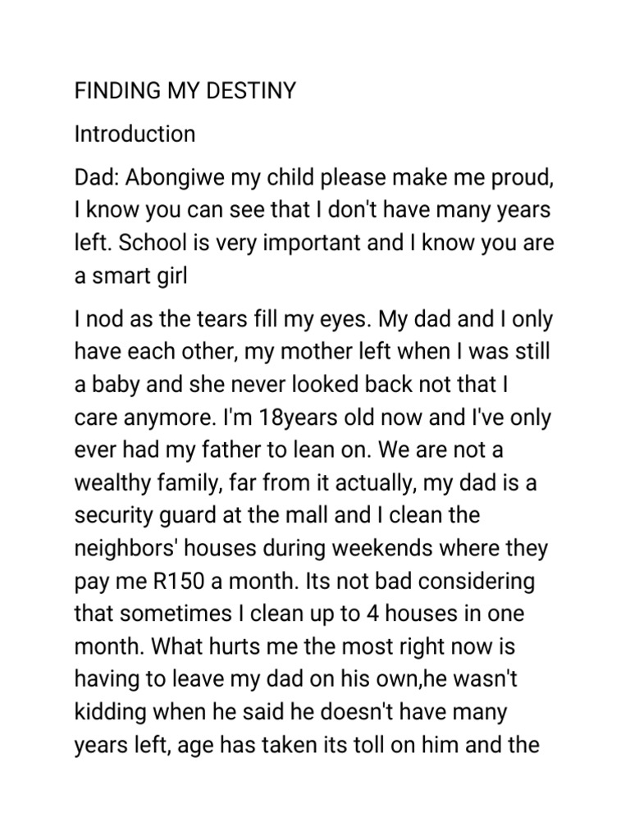This screenshot has width=630, height=840.
Task: Click the title FINDING MY DESTINY
Action: [185, 90]
